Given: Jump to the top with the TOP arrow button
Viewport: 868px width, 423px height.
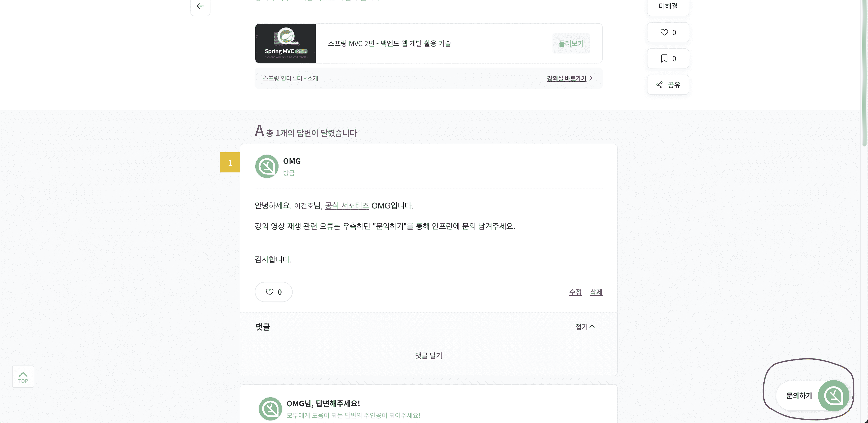Looking at the screenshot, I should pyautogui.click(x=23, y=376).
